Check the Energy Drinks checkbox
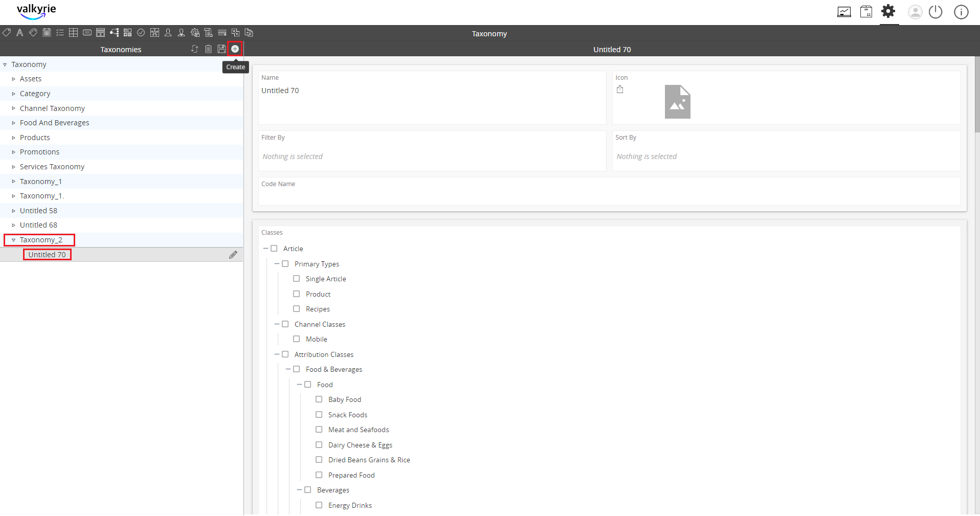980x516 pixels. pos(319,505)
